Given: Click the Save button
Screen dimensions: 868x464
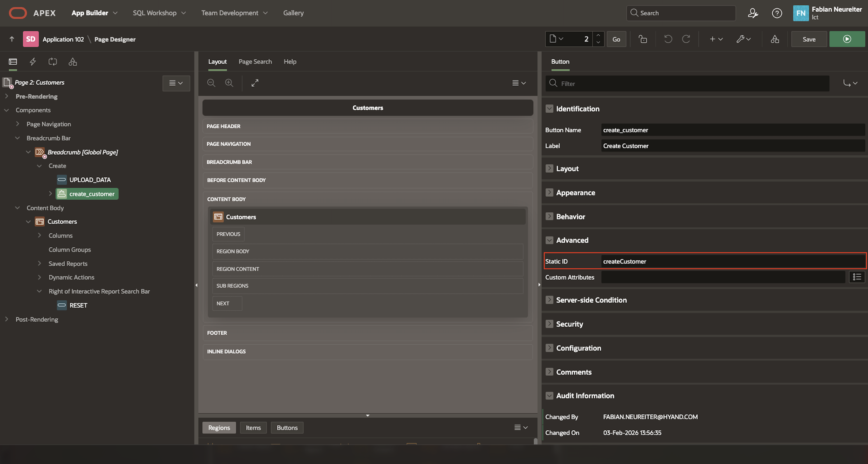Looking at the screenshot, I should pyautogui.click(x=809, y=39).
